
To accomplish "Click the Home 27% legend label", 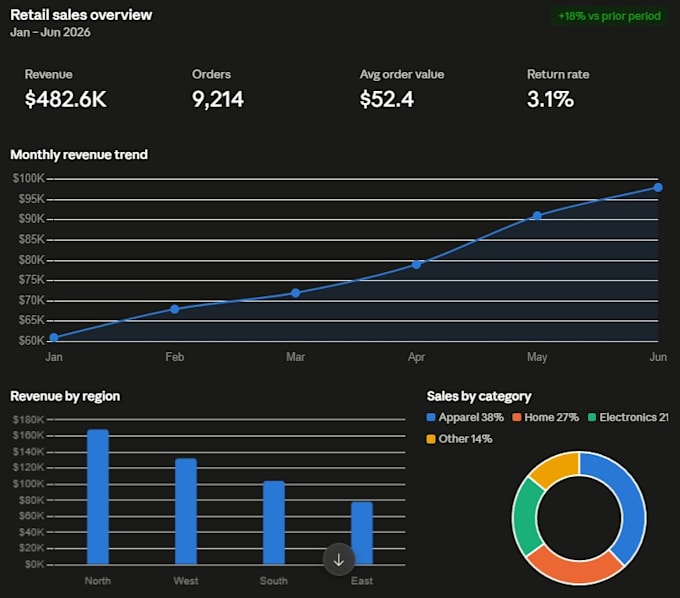I will 552,417.
